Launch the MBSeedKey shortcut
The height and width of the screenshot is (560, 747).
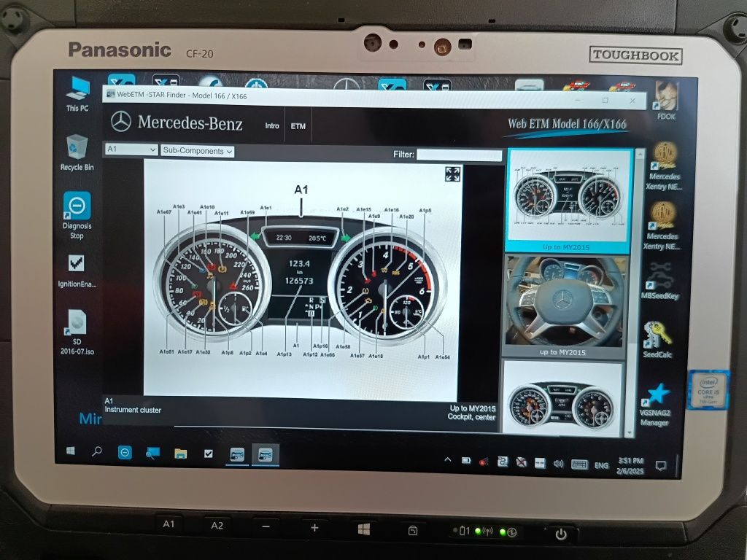[659, 281]
